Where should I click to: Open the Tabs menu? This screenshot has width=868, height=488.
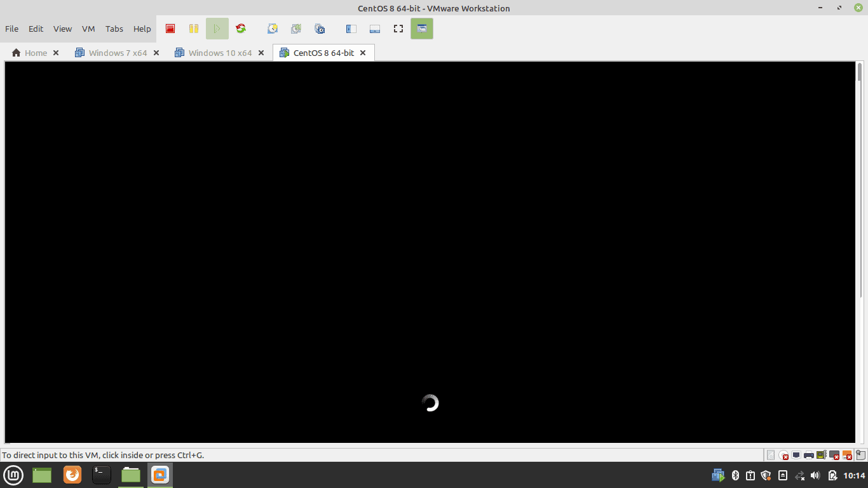pyautogui.click(x=114, y=29)
